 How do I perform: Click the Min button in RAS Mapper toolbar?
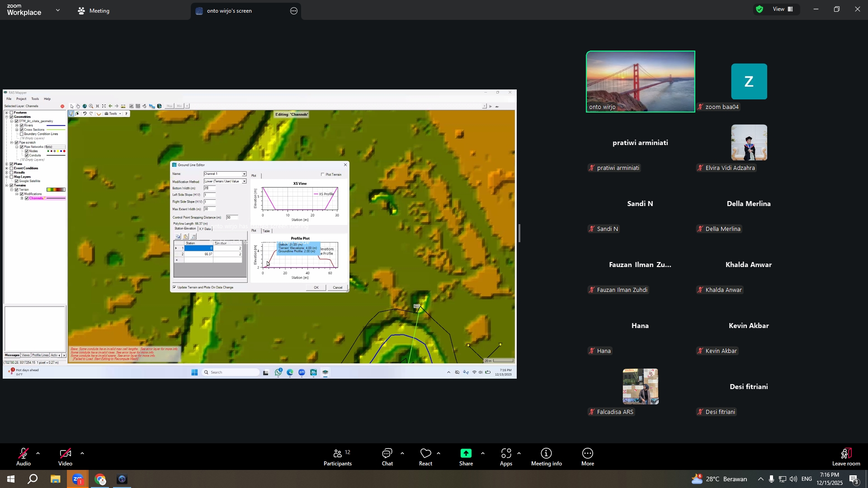[179, 106]
